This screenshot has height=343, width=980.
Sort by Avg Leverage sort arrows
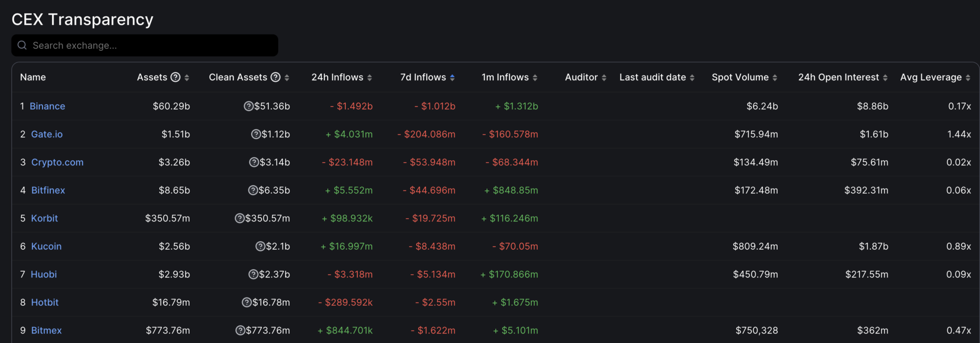click(968, 78)
